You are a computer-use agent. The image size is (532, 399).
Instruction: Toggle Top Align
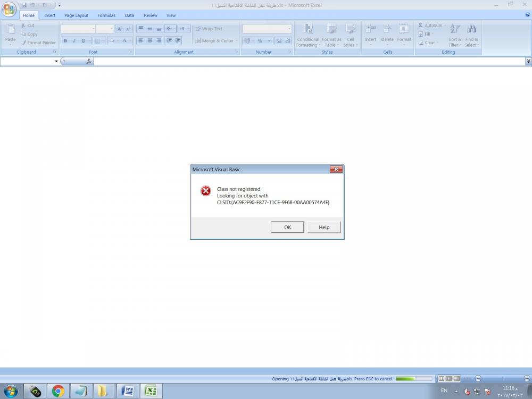point(141,29)
